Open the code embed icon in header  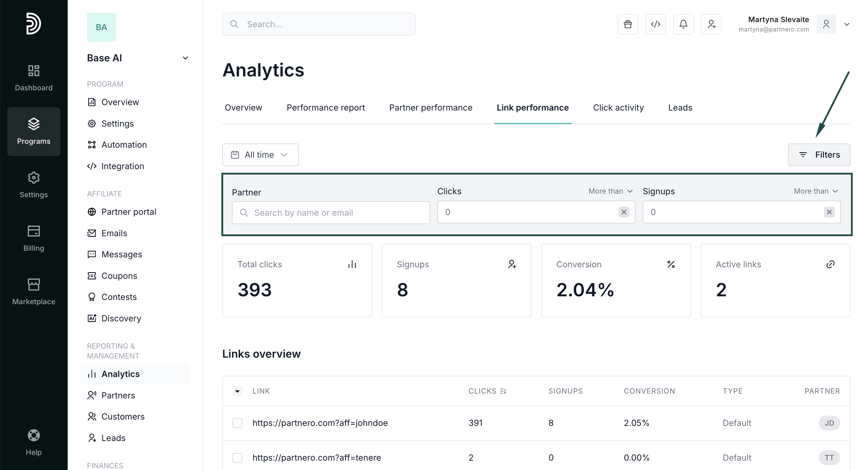(x=655, y=24)
